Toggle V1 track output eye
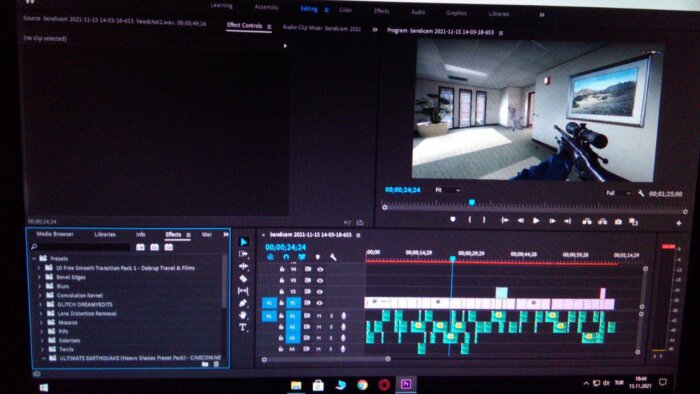The width and height of the screenshot is (700, 394). pyautogui.click(x=320, y=303)
